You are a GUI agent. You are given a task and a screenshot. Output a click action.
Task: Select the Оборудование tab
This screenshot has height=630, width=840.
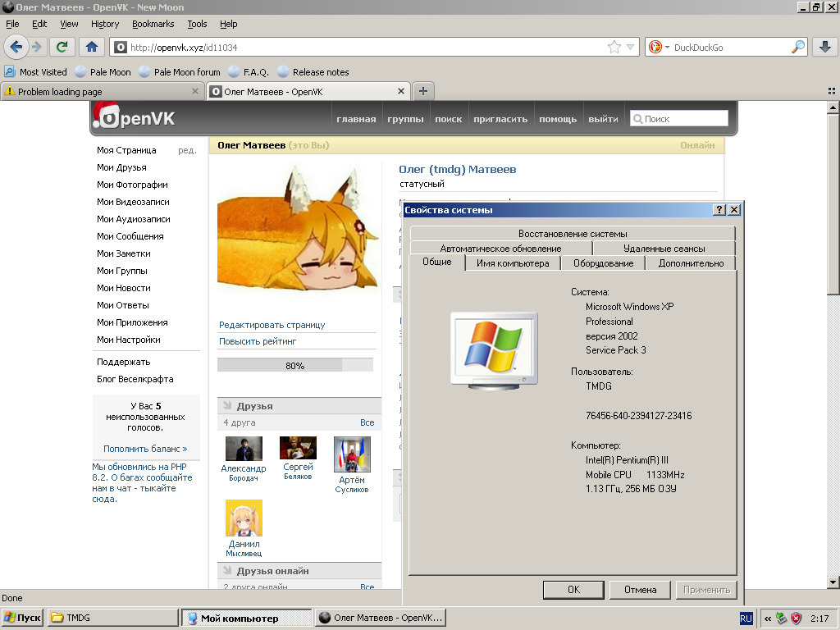[603, 263]
